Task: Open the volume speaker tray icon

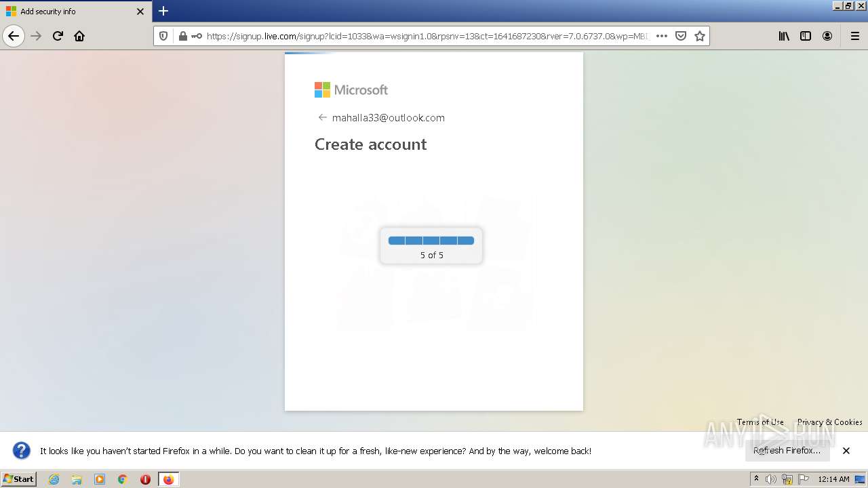Action: click(771, 479)
